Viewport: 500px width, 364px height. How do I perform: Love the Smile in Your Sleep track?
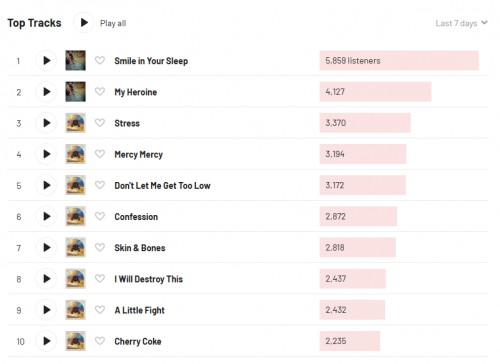[x=100, y=60]
